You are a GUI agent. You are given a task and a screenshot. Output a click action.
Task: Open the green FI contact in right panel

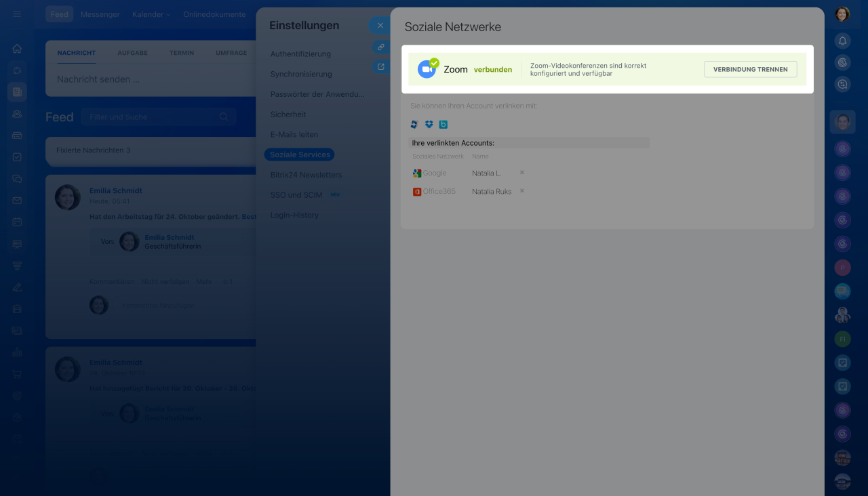[842, 338]
